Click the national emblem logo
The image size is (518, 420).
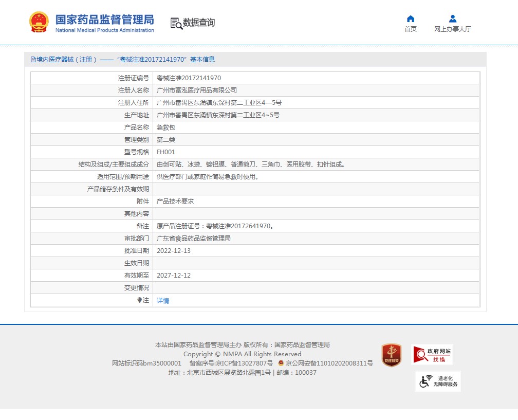(39, 22)
